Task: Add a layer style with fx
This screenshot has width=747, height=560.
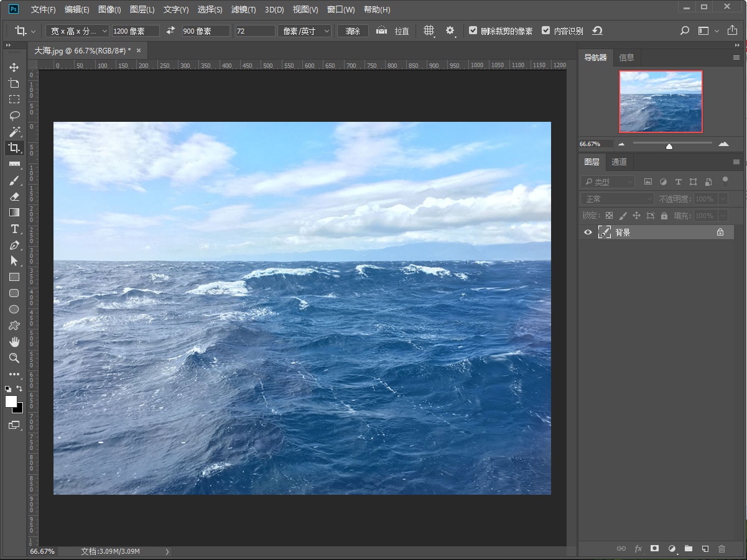Action: click(638, 549)
